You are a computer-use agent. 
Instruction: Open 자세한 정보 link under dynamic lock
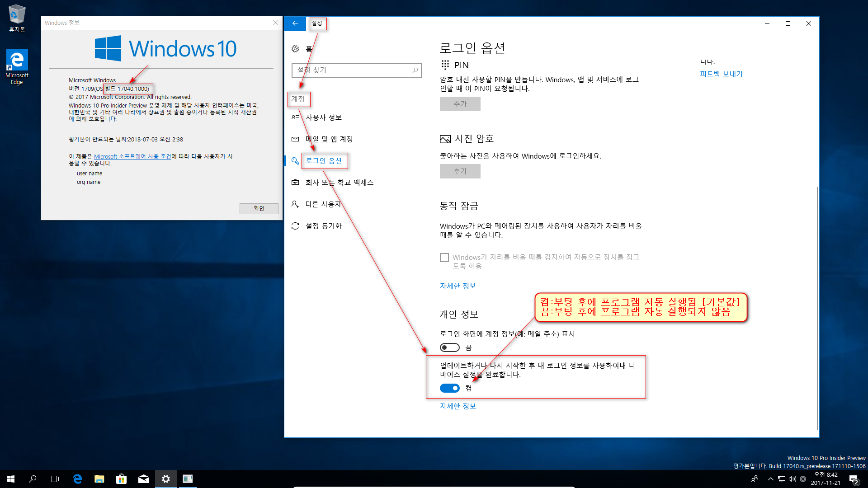458,286
